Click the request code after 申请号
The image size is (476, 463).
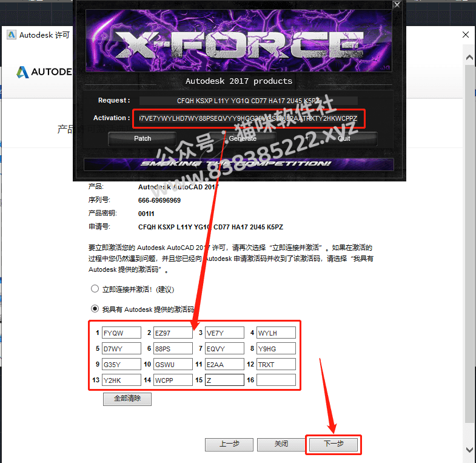tap(210, 227)
